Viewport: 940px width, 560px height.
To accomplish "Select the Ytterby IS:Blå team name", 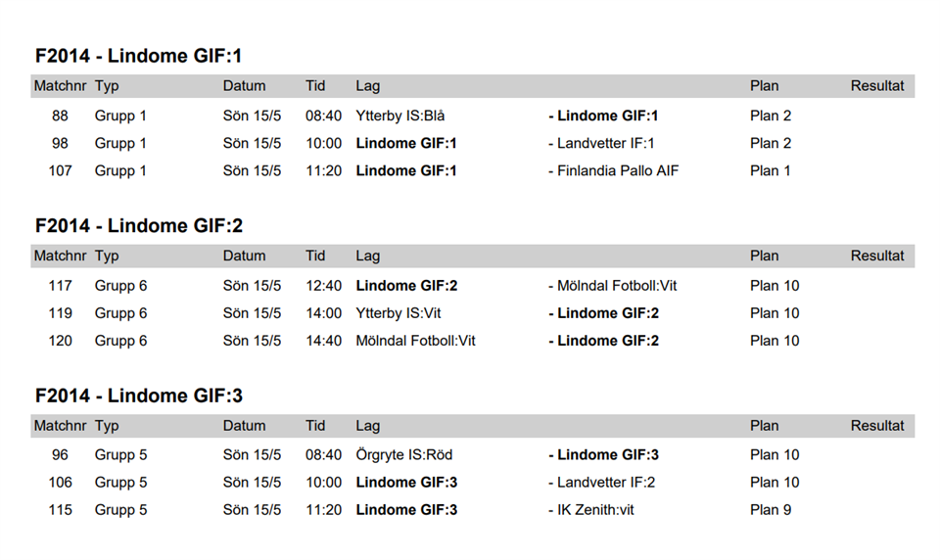I will [400, 116].
